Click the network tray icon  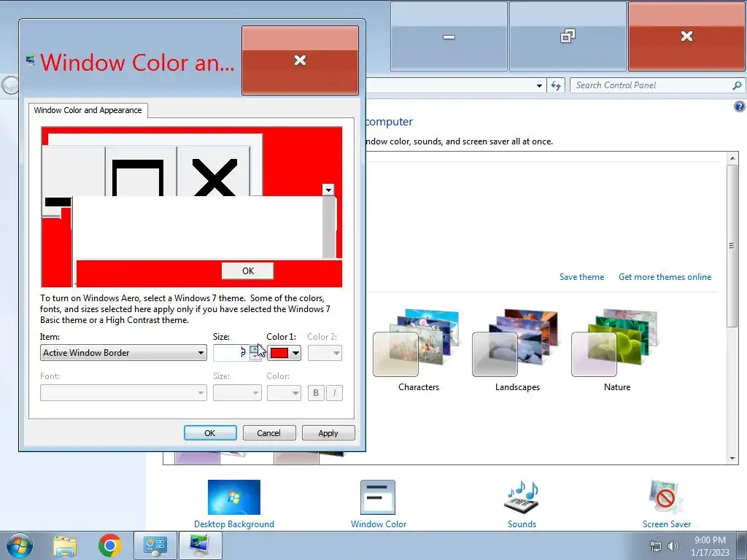(656, 546)
